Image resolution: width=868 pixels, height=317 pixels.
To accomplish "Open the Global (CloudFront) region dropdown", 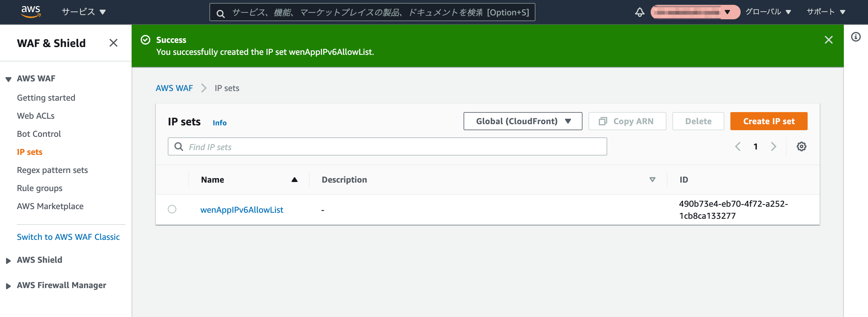I will pos(523,121).
